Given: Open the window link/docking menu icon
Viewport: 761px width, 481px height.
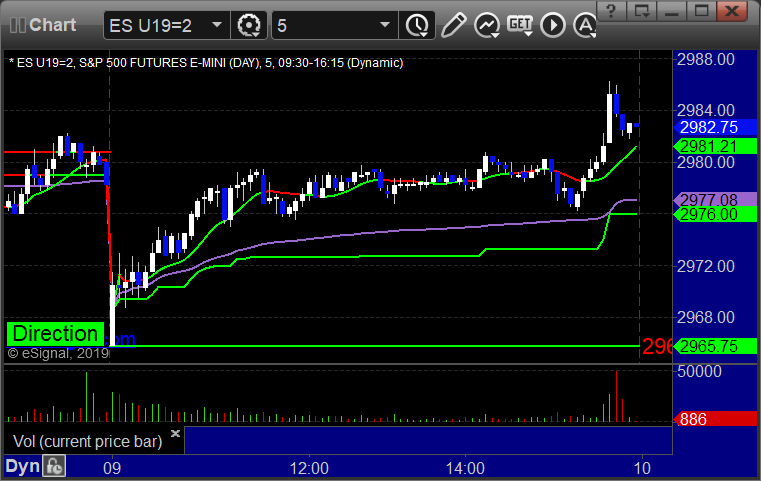Looking at the screenshot, I should pyautogui.click(x=641, y=11).
